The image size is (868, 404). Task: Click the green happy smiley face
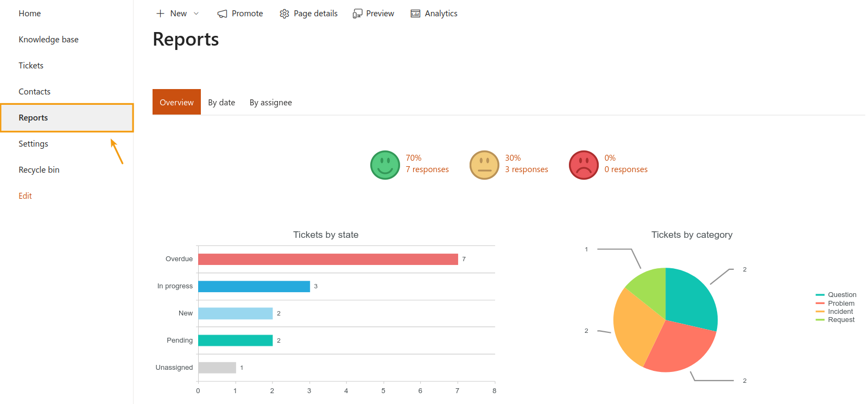(x=385, y=165)
